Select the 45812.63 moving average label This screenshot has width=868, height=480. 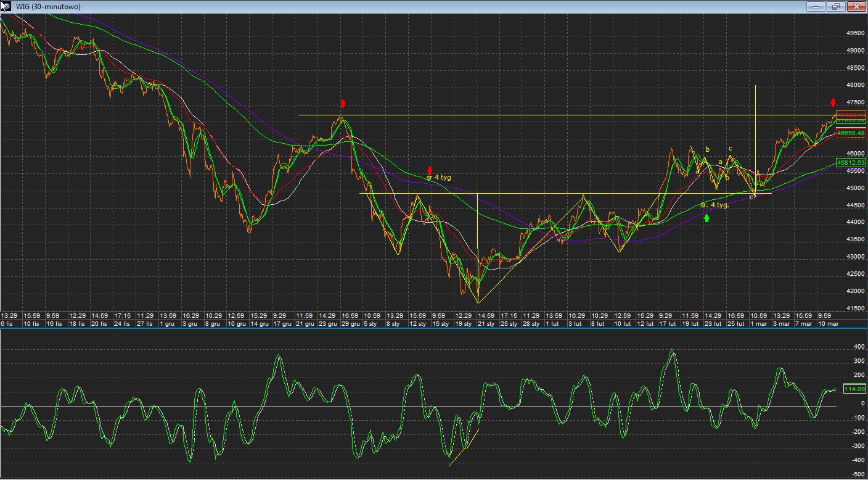(x=851, y=162)
